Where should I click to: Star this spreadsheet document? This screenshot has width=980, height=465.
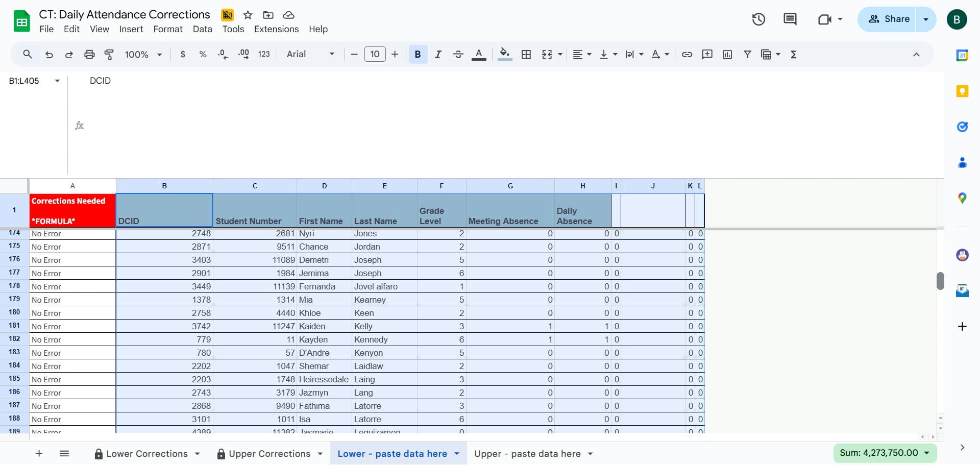pyautogui.click(x=248, y=15)
